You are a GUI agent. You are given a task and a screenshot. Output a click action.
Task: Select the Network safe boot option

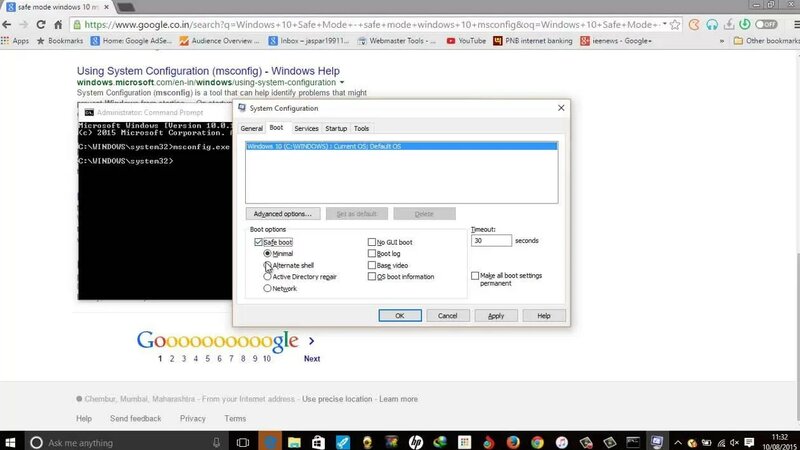pos(267,288)
